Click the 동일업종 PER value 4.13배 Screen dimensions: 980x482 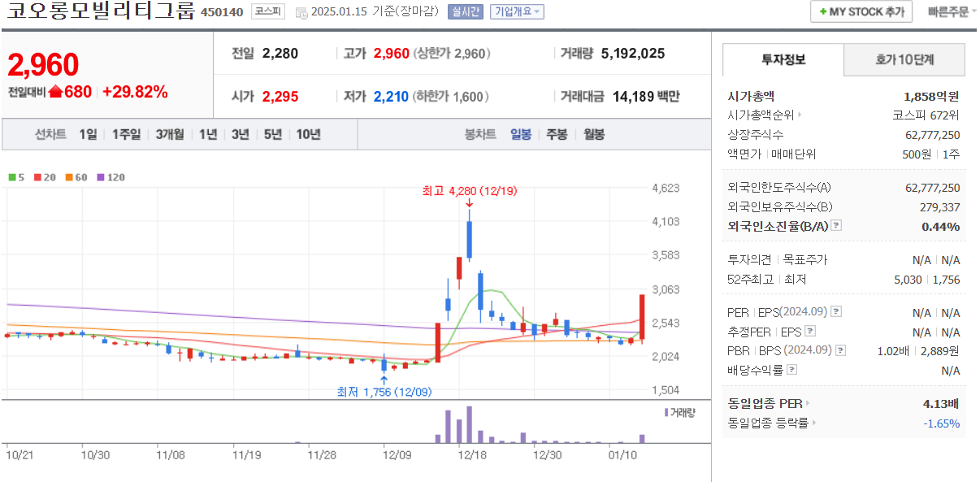coord(943,403)
